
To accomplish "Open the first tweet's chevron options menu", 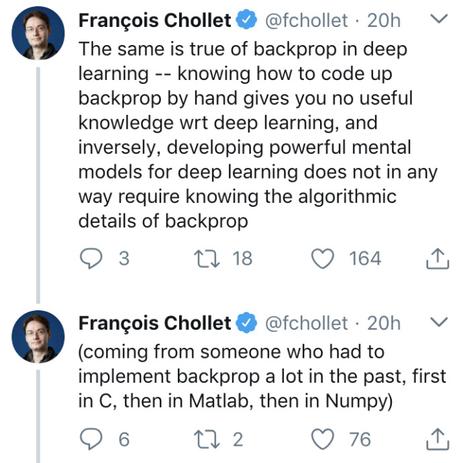I will click(439, 18).
